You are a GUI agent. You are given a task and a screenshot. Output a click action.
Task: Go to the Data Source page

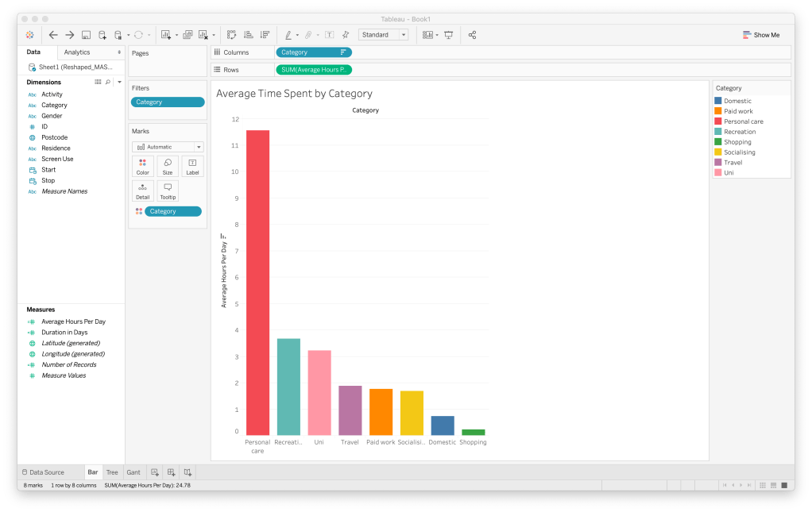tap(43, 472)
